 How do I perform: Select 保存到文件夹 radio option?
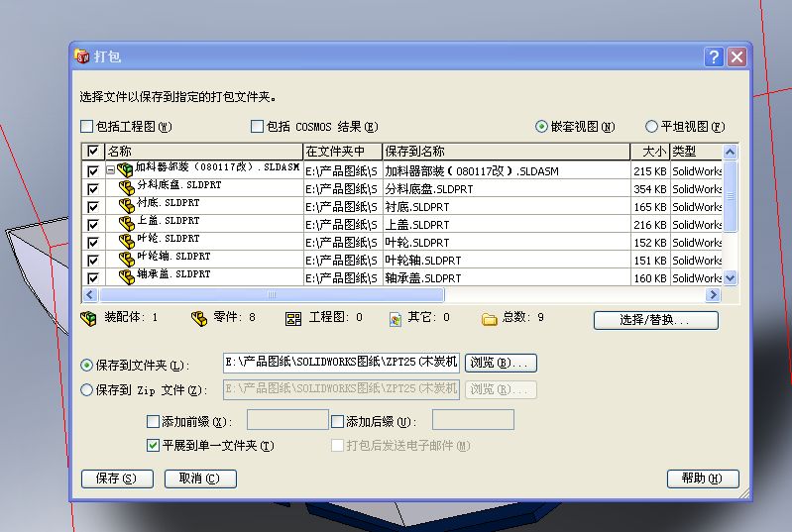87,365
